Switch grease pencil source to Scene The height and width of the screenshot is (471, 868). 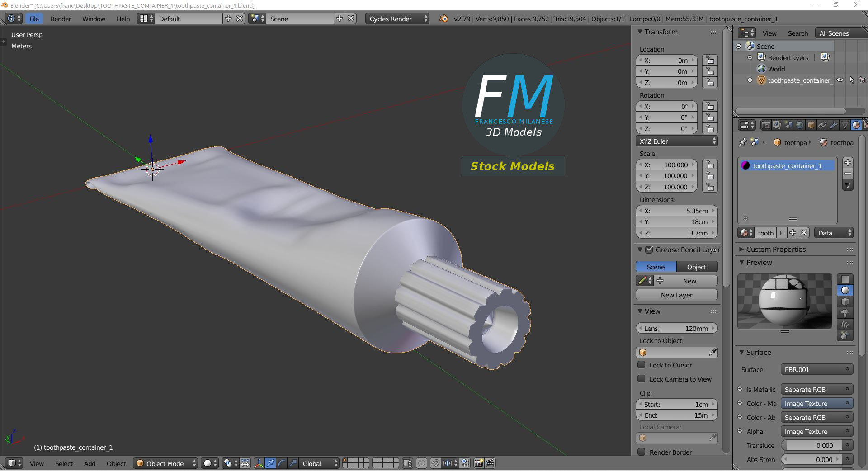656,267
